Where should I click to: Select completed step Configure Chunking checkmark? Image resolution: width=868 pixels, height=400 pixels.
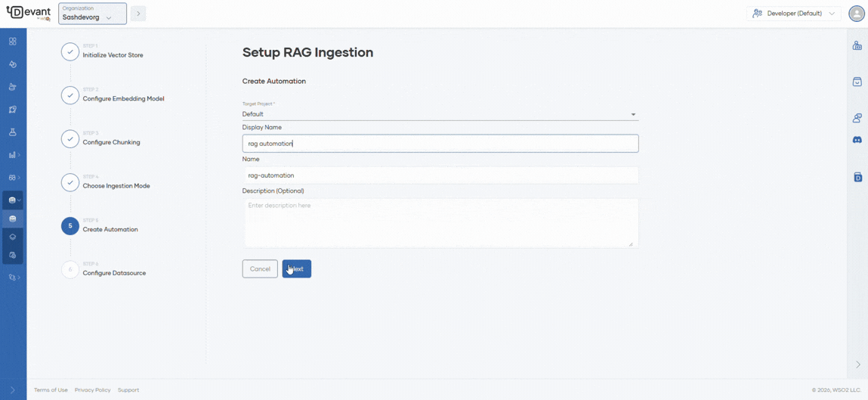(70, 139)
